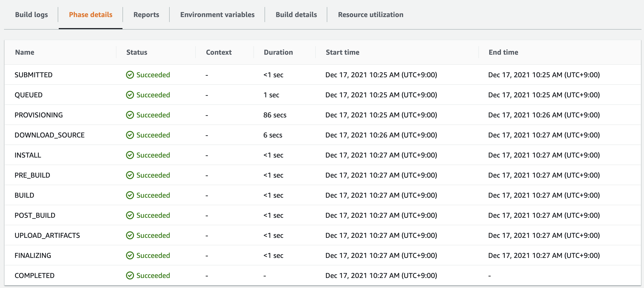Click the QUEUED phase success check icon
Image resolution: width=644 pixels, height=288 pixels.
130,95
